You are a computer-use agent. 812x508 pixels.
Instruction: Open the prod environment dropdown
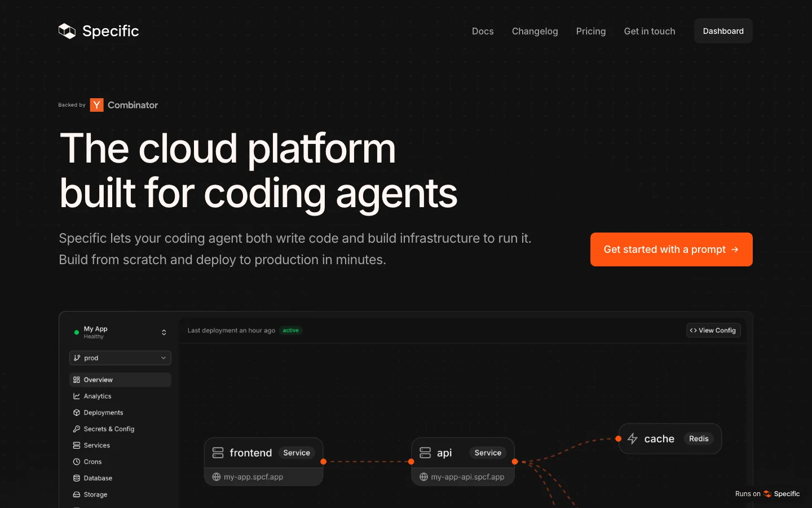(120, 358)
